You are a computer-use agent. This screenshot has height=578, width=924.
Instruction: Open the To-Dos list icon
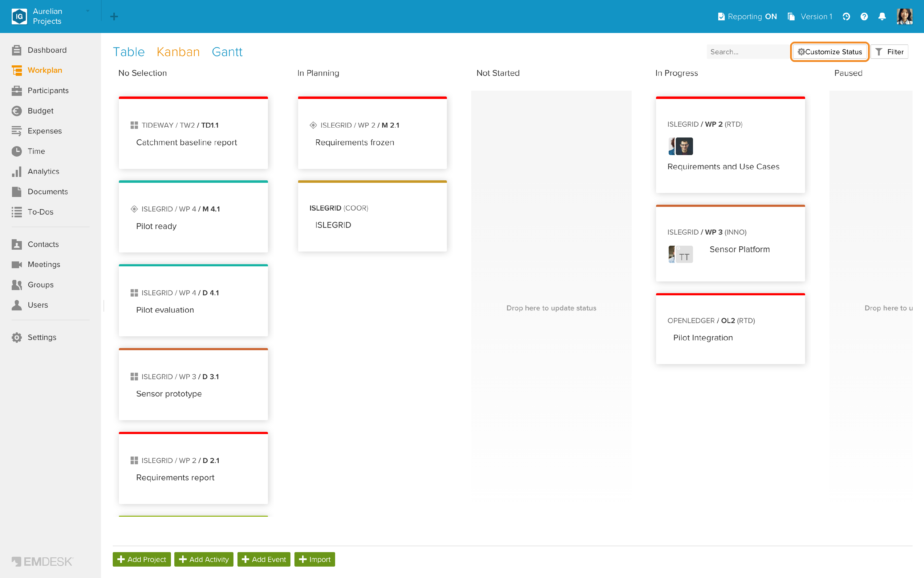click(x=16, y=212)
